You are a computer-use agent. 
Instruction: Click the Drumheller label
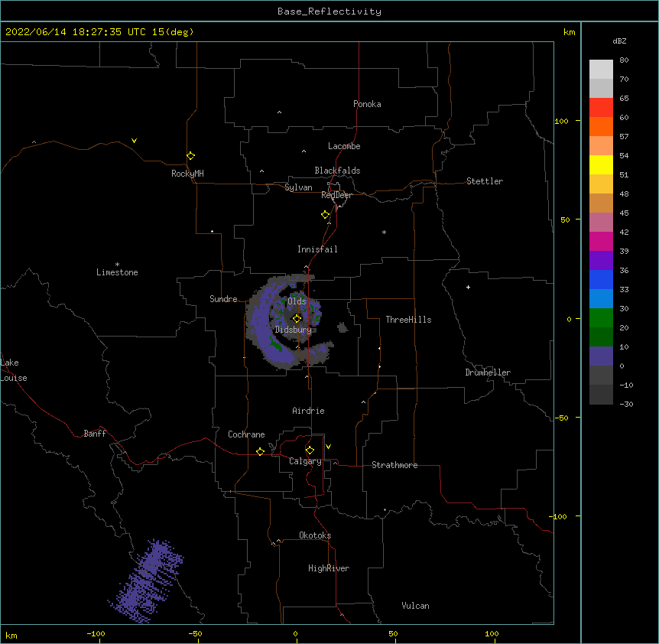click(488, 372)
